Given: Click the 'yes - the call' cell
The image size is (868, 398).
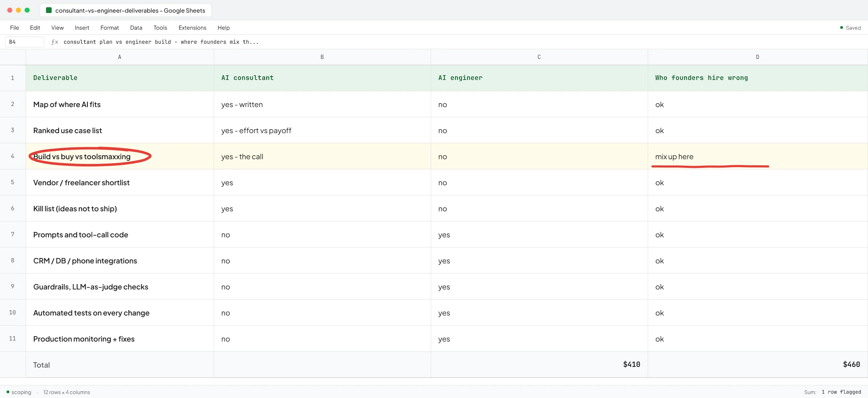Looking at the screenshot, I should point(322,156).
